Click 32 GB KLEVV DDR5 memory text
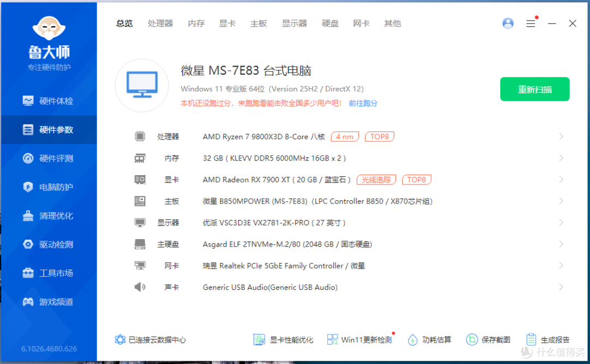Viewport: 590px width, 364px height. point(274,158)
